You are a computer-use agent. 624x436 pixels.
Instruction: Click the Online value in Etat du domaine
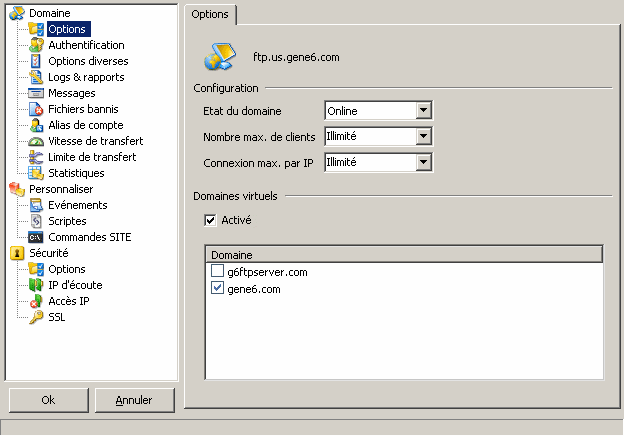click(x=342, y=111)
